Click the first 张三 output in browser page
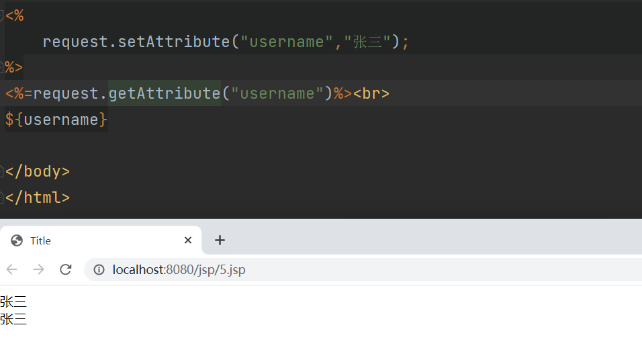Screen dimensions: 642x364 [x=13, y=302]
